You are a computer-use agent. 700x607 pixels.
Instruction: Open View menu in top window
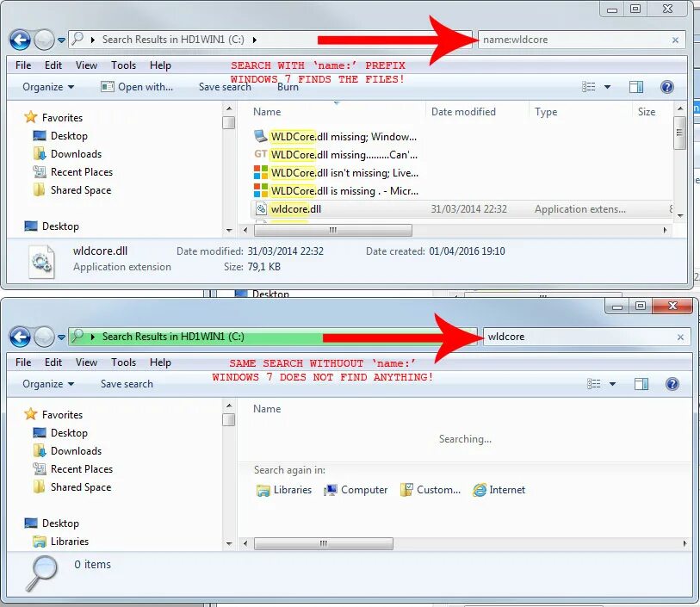86,65
